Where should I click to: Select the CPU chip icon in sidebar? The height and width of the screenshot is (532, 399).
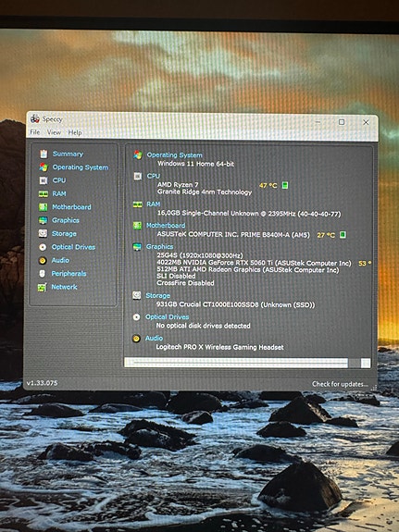[x=44, y=180]
